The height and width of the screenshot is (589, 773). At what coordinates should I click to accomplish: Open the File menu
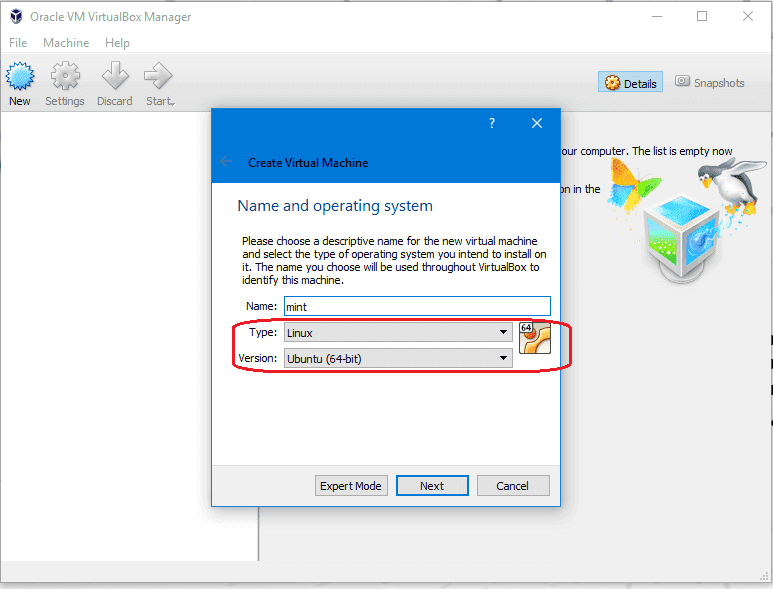18,43
